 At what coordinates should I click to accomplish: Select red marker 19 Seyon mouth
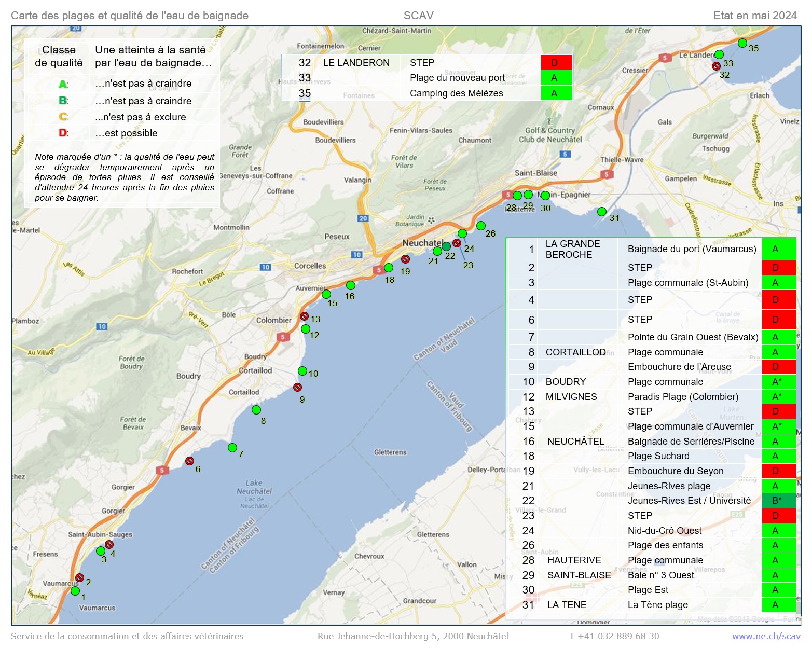(405, 259)
